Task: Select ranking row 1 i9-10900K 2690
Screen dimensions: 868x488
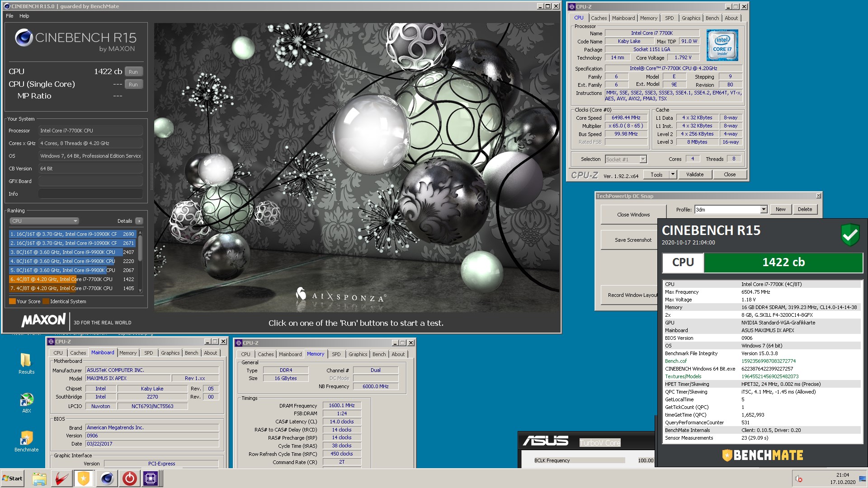Action: 72,234
